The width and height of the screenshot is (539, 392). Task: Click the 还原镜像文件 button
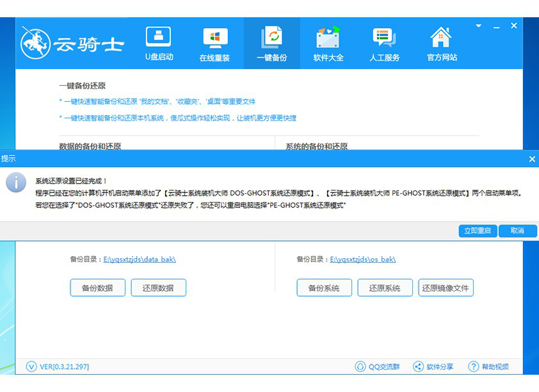446,288
